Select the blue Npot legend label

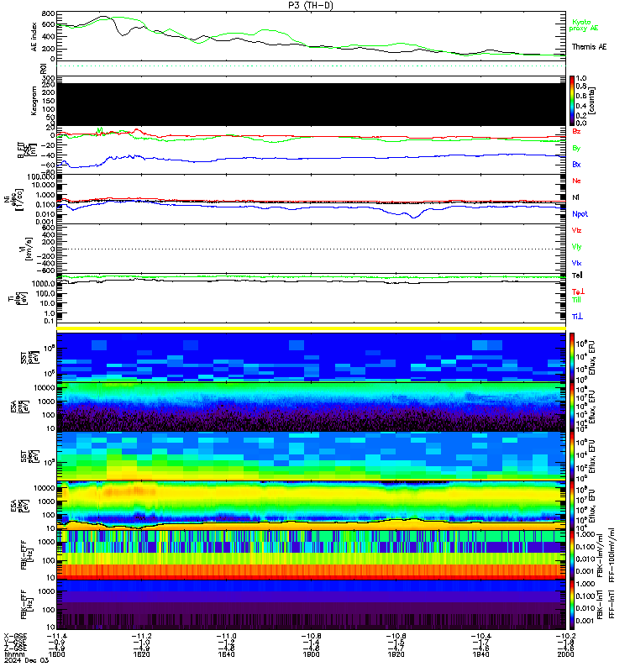(x=580, y=214)
